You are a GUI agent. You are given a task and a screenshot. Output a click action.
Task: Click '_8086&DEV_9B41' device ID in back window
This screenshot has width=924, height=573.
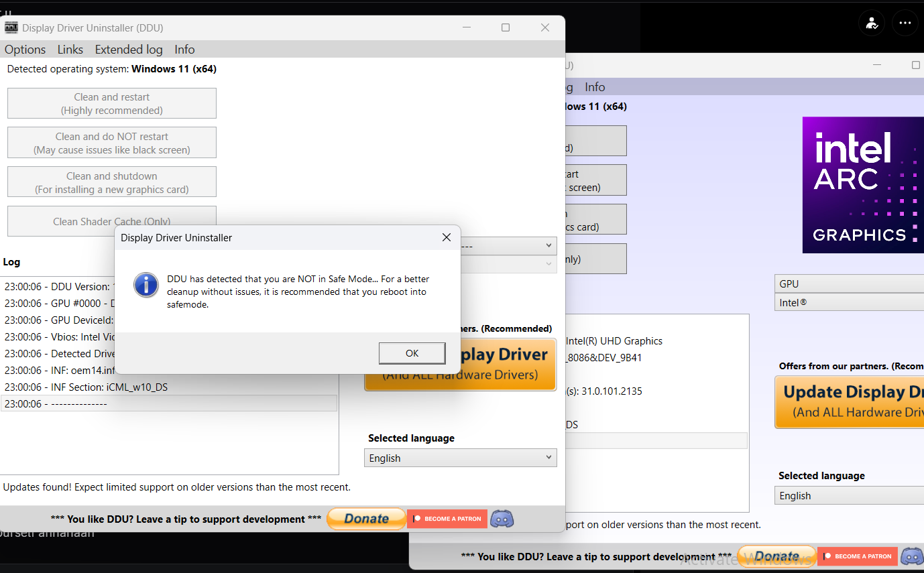pos(604,358)
